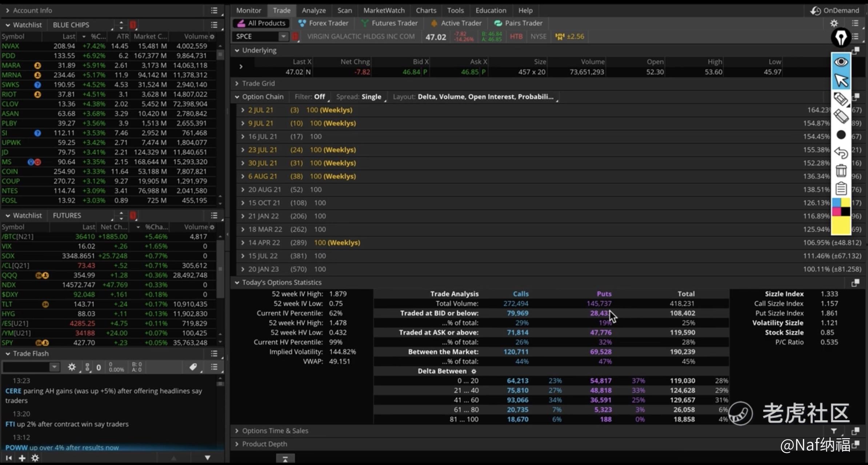868x465 pixels.
Task: Open the Pairs Trader sub-tab
Action: (518, 23)
